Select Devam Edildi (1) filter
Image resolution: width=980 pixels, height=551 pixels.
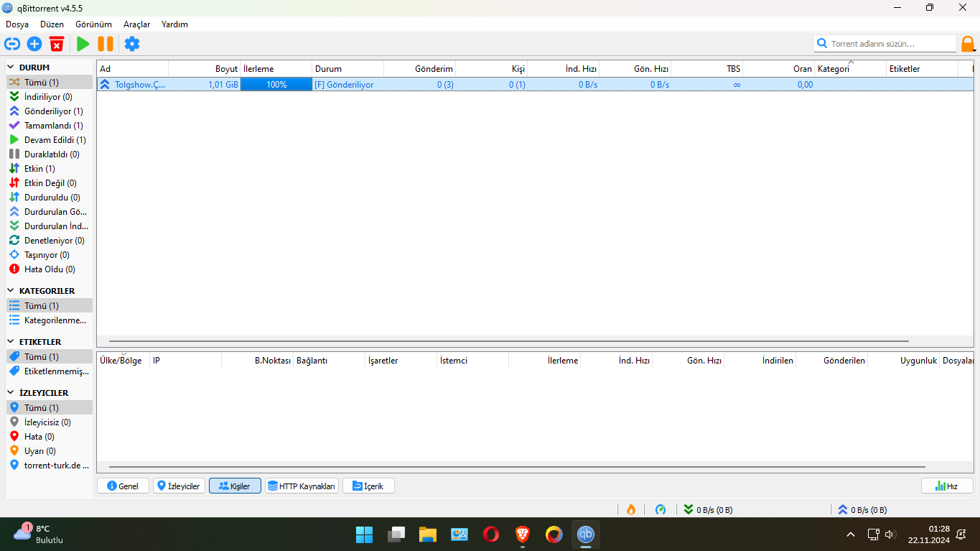pos(50,140)
